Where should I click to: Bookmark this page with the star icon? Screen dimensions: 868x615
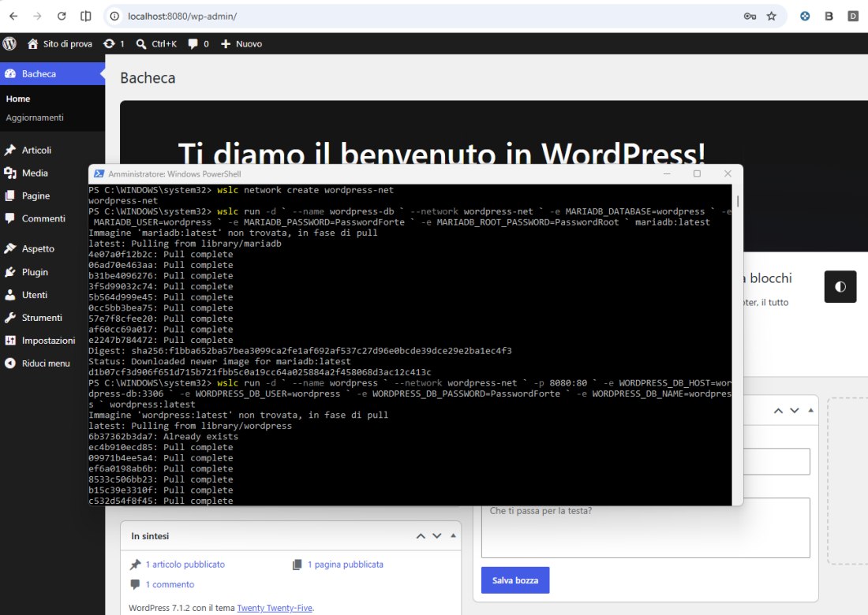point(771,16)
